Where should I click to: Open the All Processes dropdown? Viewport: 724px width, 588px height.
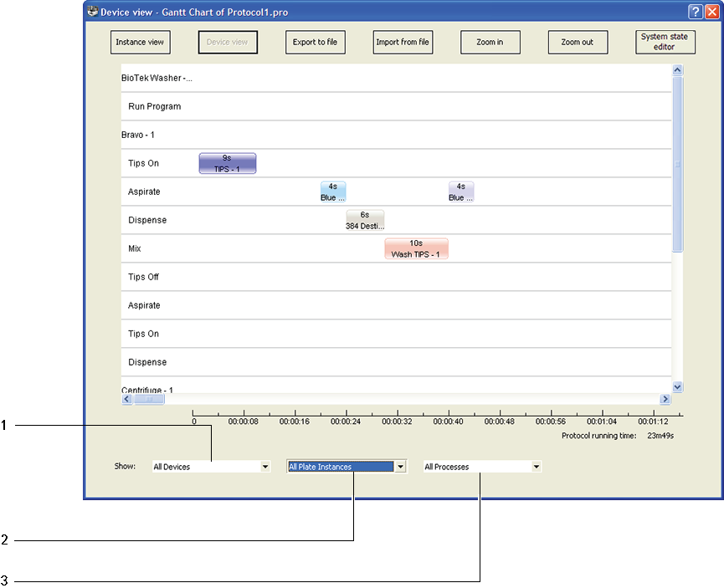click(x=537, y=467)
